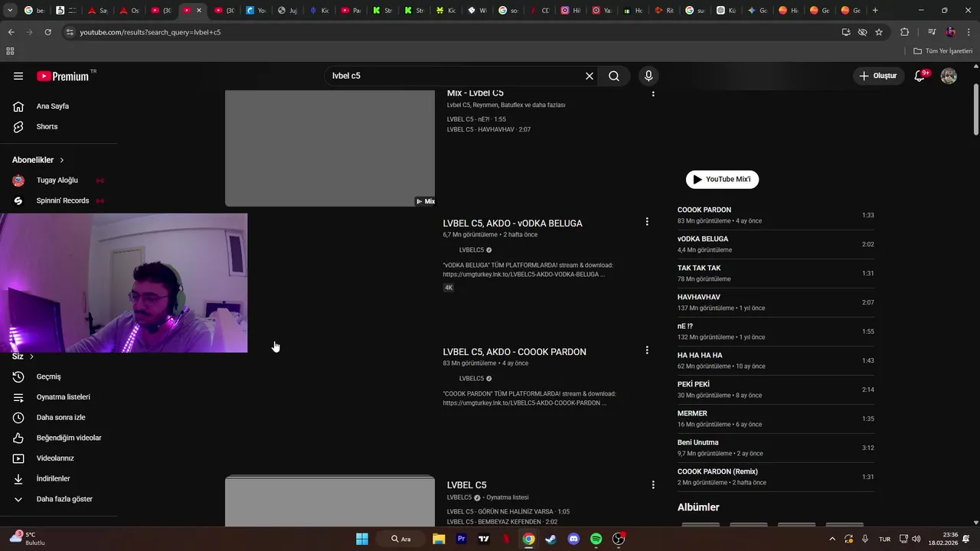
Task: Open options menu for LVBEL C5 playlist
Action: tap(653, 485)
